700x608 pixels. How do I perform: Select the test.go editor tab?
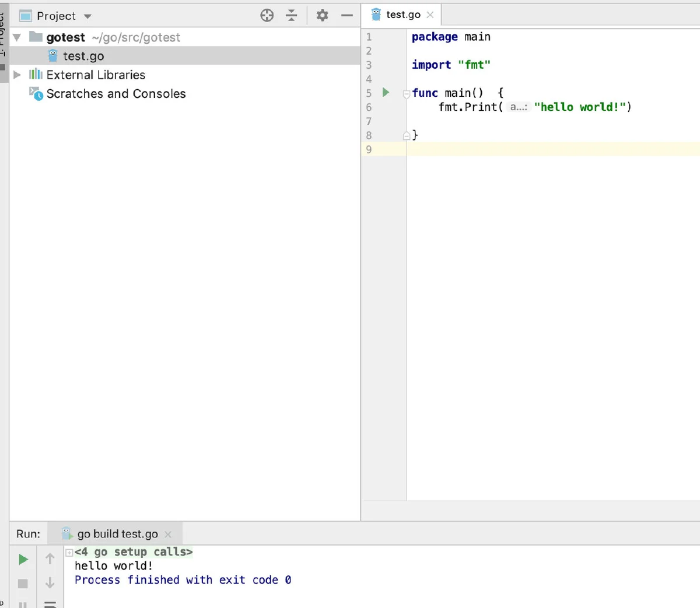402,15
